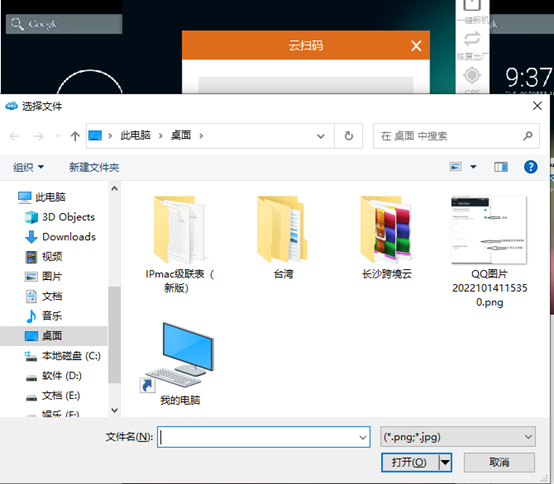The width and height of the screenshot is (554, 484).
Task: Click sidebar scrollbar up arrow
Action: pyautogui.click(x=114, y=188)
